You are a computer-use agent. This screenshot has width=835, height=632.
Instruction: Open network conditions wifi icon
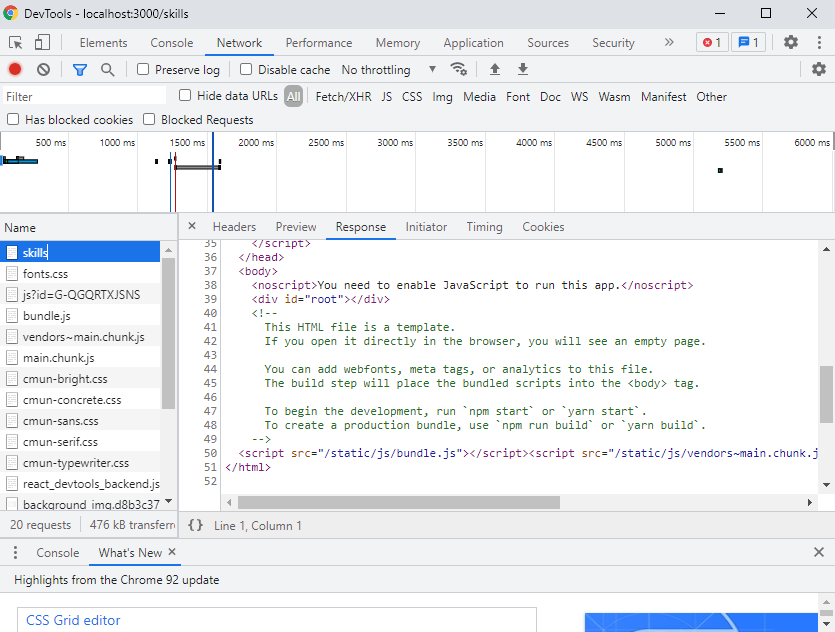pos(459,69)
